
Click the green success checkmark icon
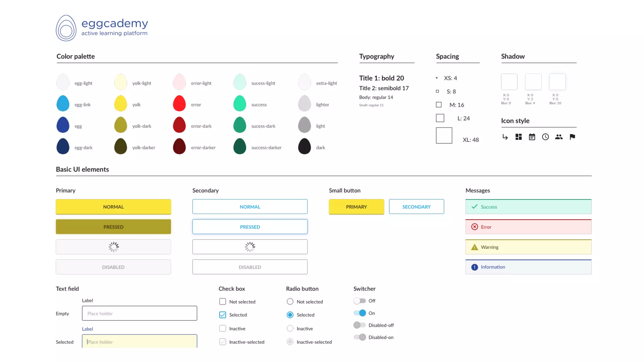pos(475,207)
